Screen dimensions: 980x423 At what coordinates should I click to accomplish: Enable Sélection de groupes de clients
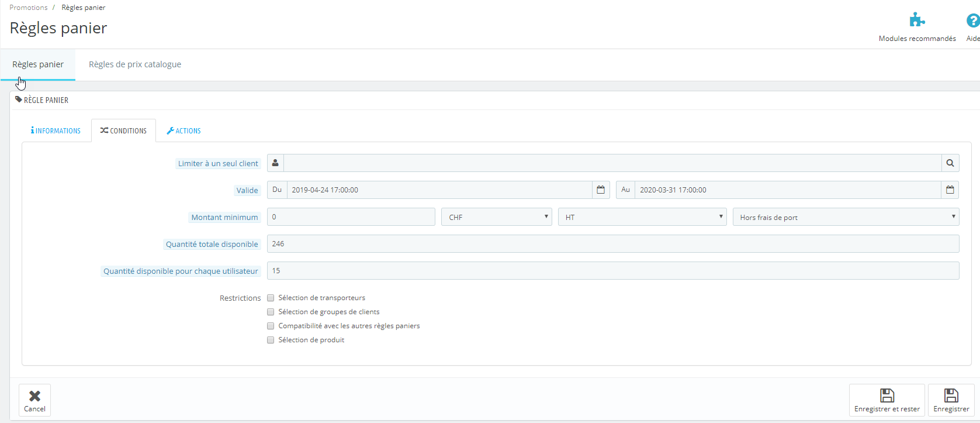pyautogui.click(x=271, y=312)
